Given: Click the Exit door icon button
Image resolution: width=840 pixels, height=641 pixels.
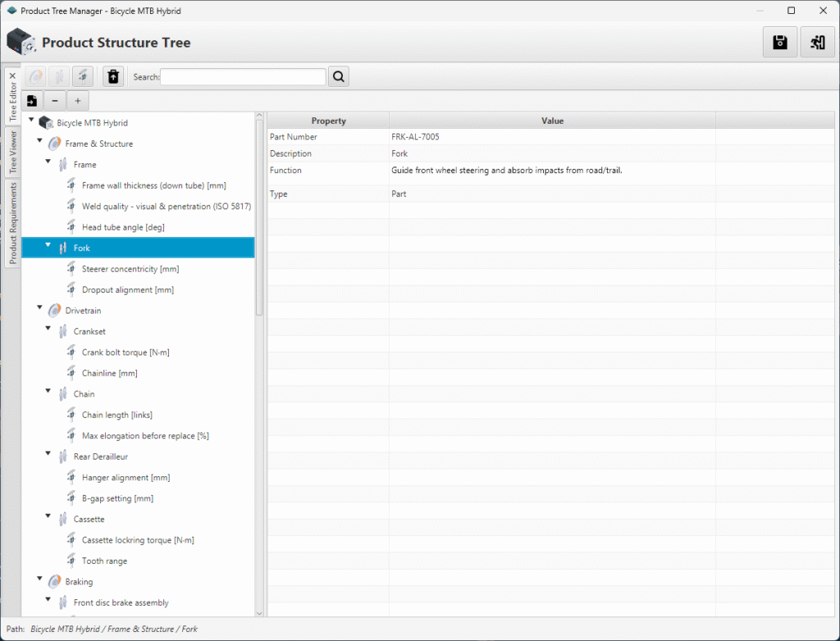Looking at the screenshot, I should point(817,43).
